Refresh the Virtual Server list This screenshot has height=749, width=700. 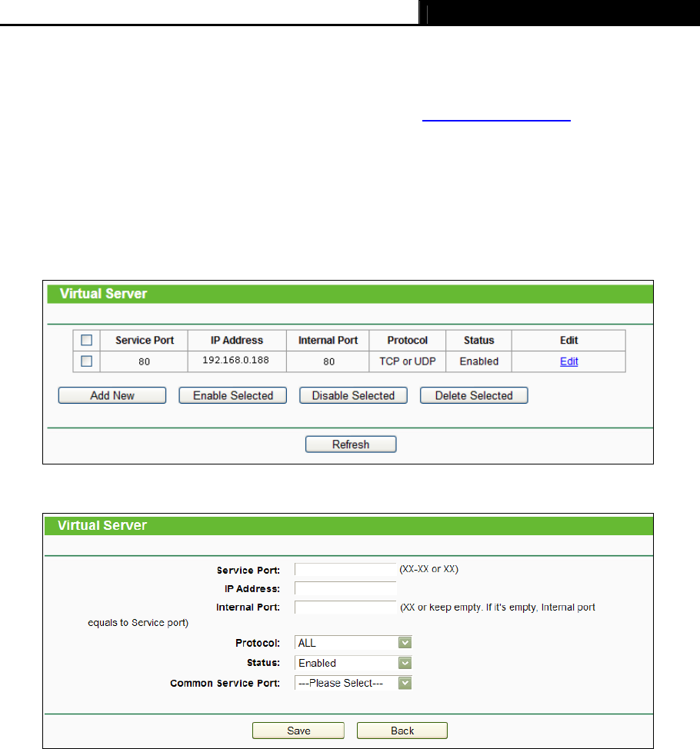(x=351, y=444)
